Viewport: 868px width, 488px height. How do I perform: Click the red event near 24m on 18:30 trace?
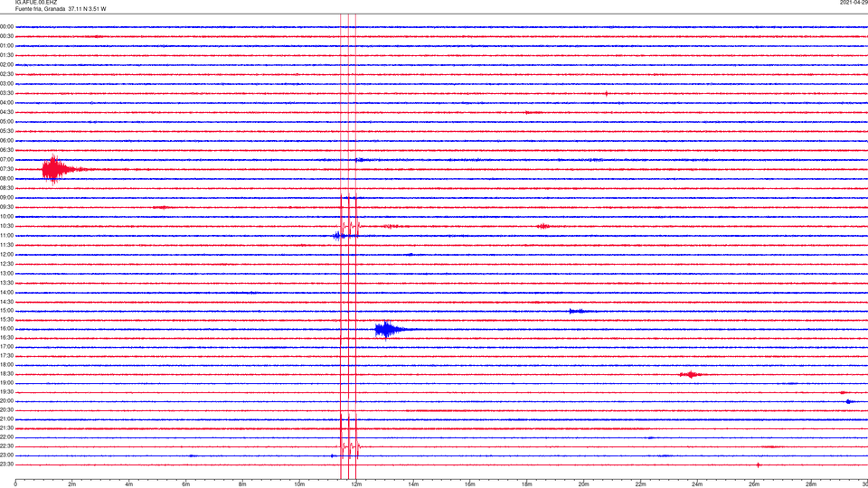coord(690,374)
